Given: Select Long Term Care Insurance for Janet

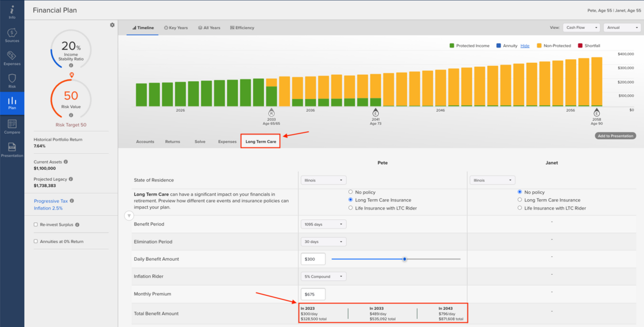Looking at the screenshot, I should (x=520, y=200).
